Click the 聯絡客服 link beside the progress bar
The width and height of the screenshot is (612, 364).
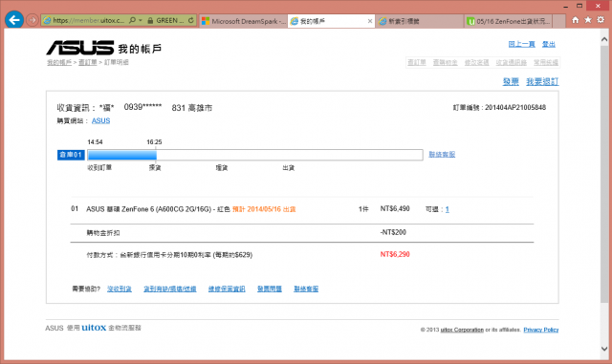[x=442, y=155]
